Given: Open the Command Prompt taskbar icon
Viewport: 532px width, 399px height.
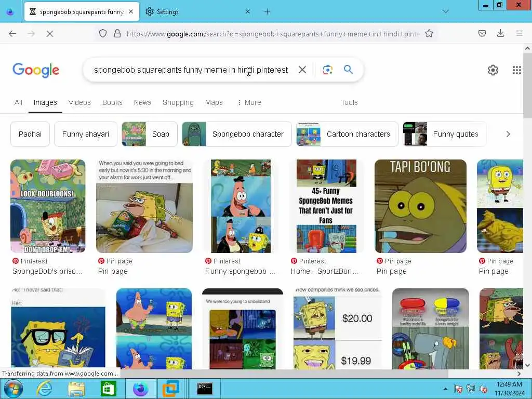Looking at the screenshot, I should pos(205,389).
